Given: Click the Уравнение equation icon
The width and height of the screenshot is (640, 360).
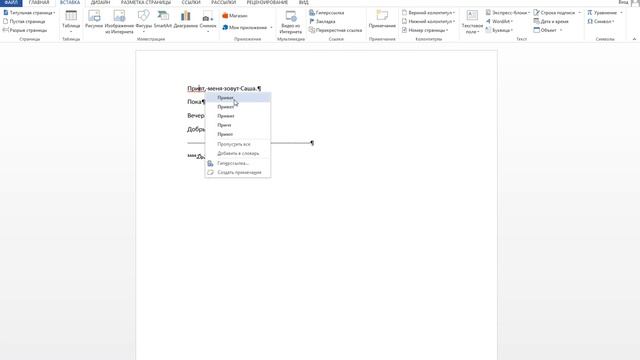Looking at the screenshot, I should coord(590,13).
